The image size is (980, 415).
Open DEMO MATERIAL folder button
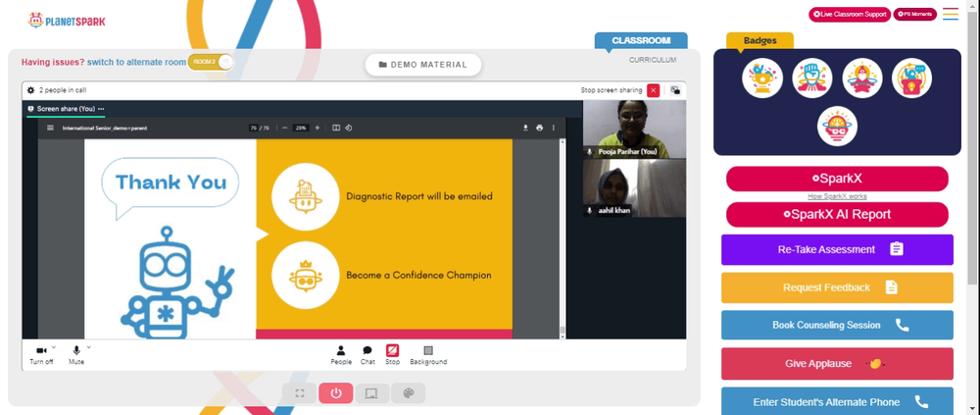pyautogui.click(x=423, y=65)
